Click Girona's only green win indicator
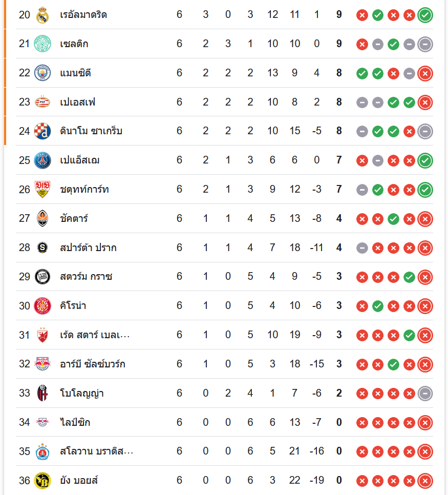Screen dimensions: 448x495 click(x=378, y=306)
